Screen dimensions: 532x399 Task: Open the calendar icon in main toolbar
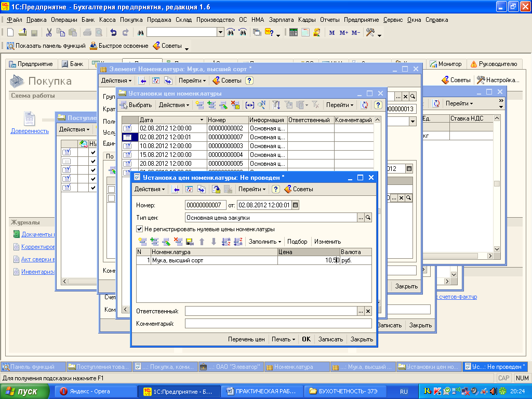click(x=305, y=33)
